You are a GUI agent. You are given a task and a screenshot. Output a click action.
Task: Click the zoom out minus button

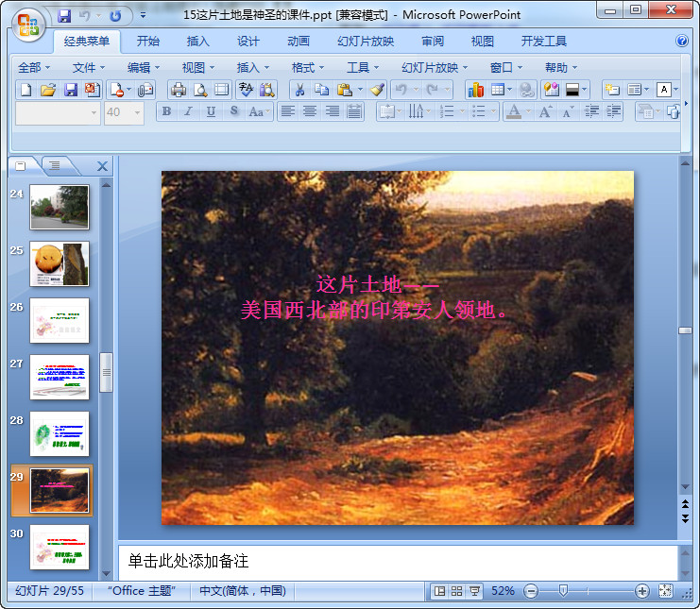point(531,591)
